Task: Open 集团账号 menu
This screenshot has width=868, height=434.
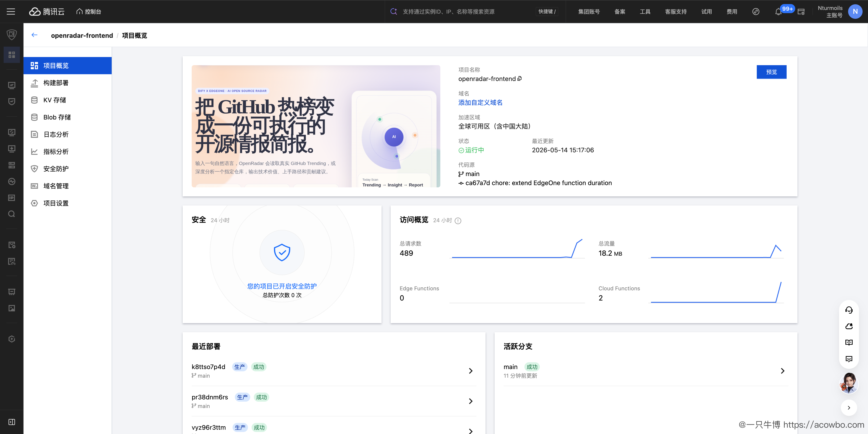Action: pyautogui.click(x=589, y=12)
